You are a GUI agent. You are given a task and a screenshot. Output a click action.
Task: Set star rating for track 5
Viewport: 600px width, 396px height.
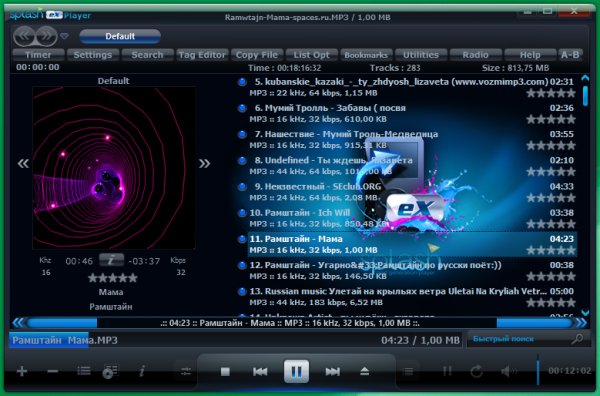551,93
